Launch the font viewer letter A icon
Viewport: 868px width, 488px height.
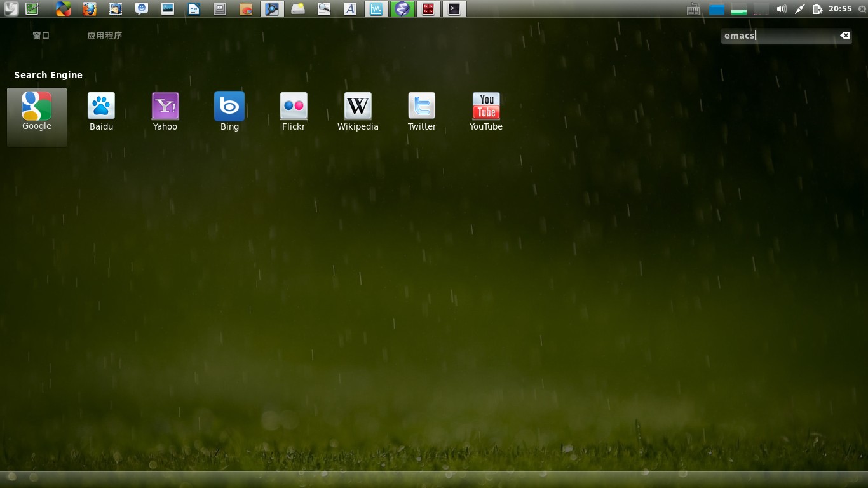(x=350, y=9)
